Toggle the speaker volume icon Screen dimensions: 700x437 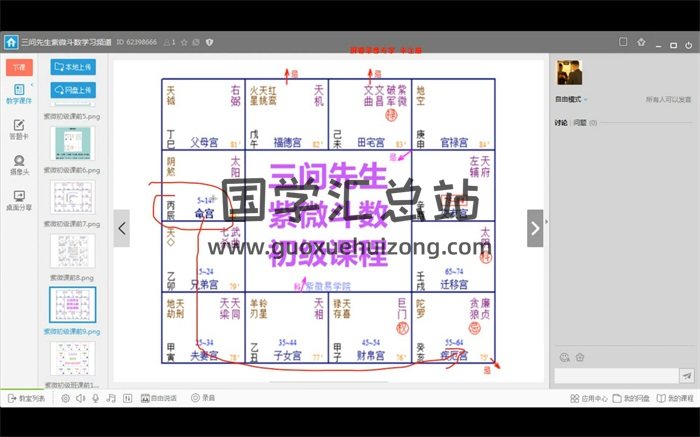point(80,398)
